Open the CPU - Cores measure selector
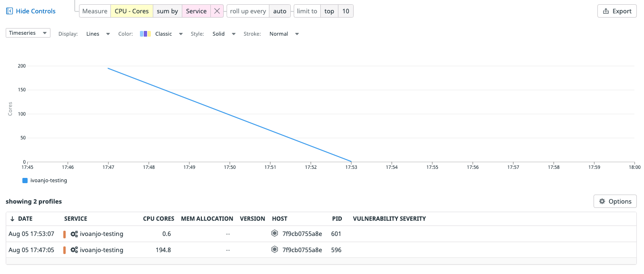Viewport: 644px width, 274px height. 132,11
